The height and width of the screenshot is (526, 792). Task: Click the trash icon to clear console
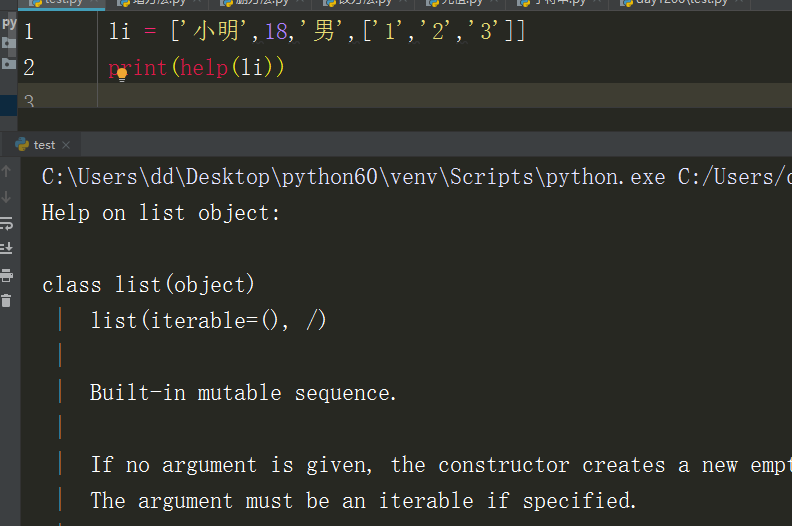[x=6, y=301]
